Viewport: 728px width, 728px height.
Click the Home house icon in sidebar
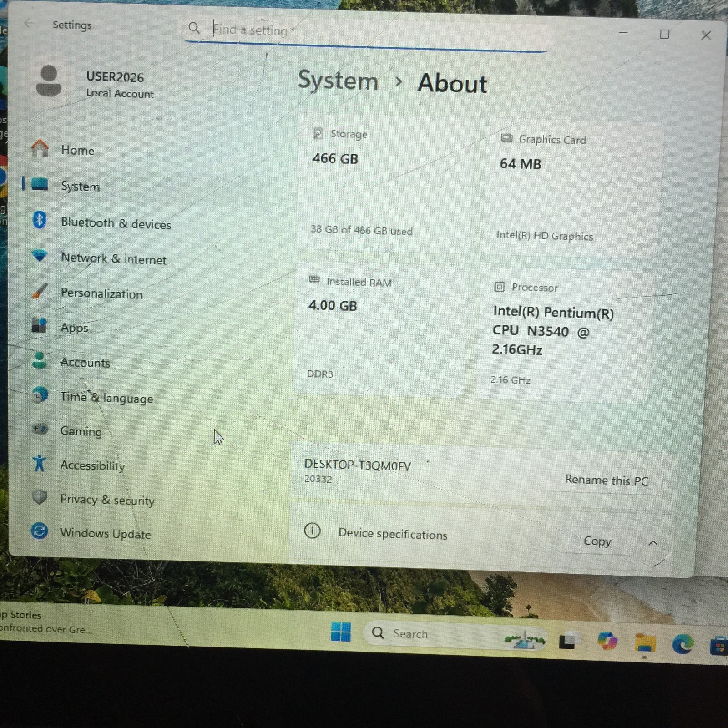[x=40, y=148]
